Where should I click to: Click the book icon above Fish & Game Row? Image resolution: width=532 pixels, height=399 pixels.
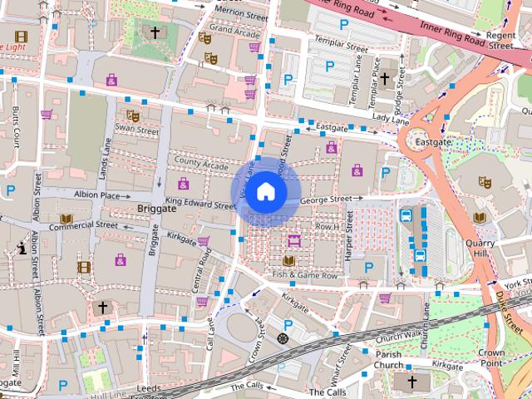(x=288, y=260)
